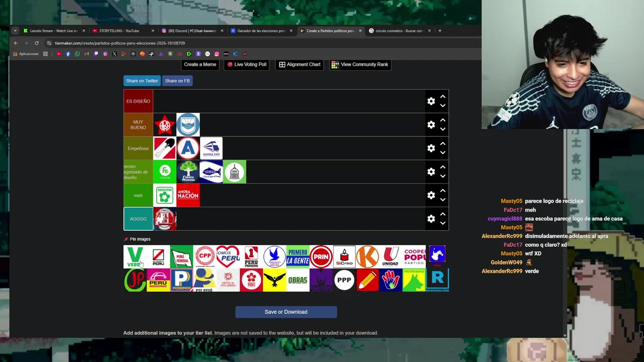Move AGGGG tier up with arrow
The image size is (644, 362).
[443, 214]
